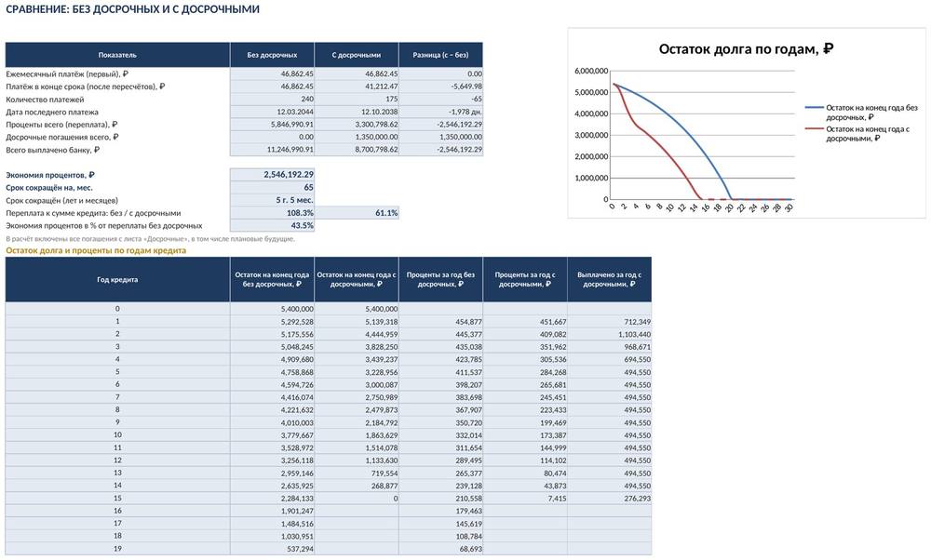Viewport: 931px width, 560px height.
Task: Click the bold savings value 2,546,192.29
Action: (272, 174)
